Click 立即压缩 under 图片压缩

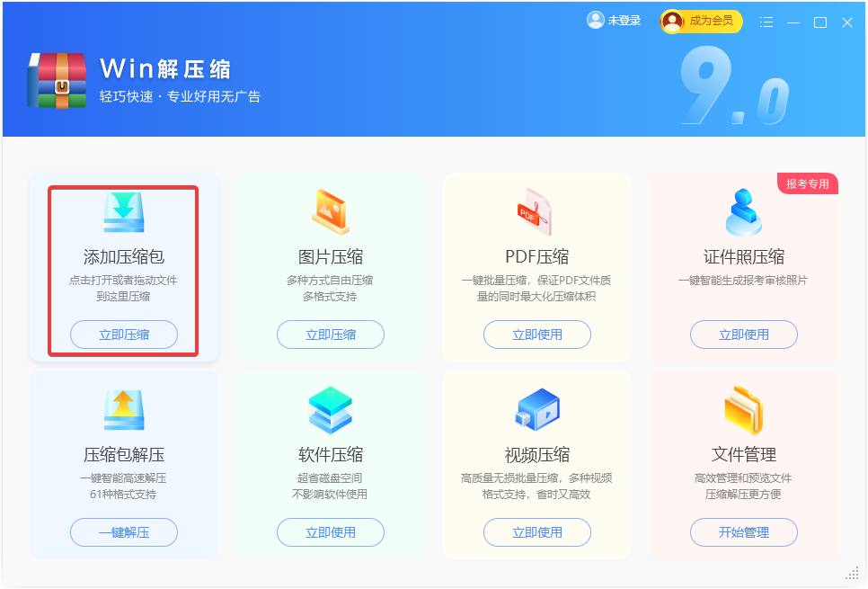[x=331, y=335]
